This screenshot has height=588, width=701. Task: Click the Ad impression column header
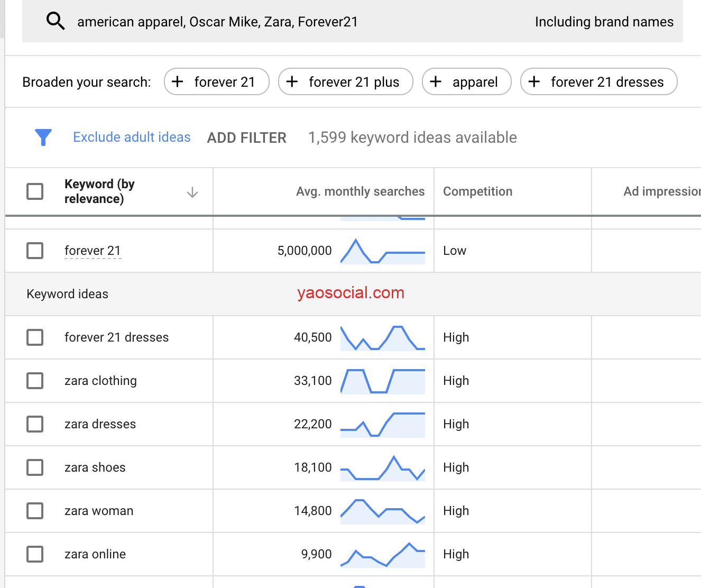[x=661, y=191]
